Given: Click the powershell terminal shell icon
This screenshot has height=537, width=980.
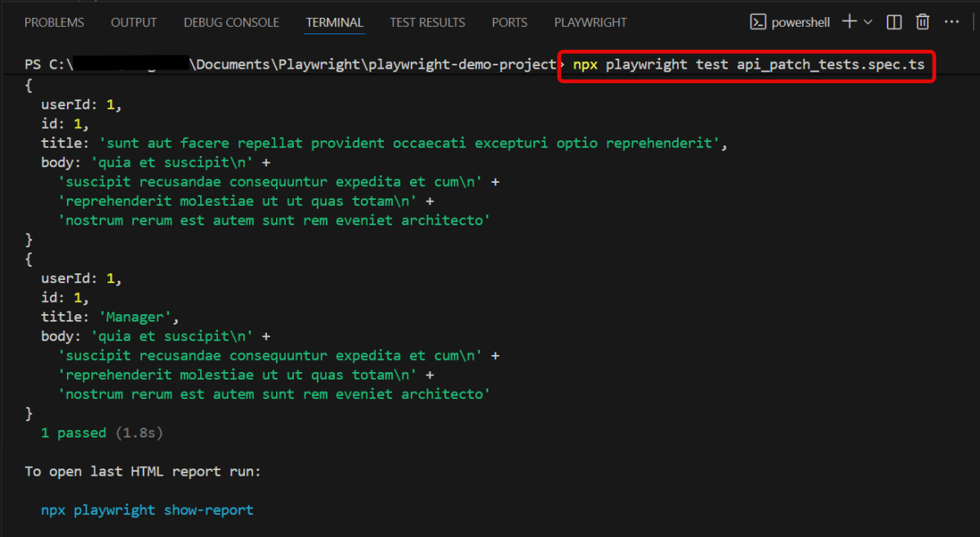Looking at the screenshot, I should tap(759, 22).
